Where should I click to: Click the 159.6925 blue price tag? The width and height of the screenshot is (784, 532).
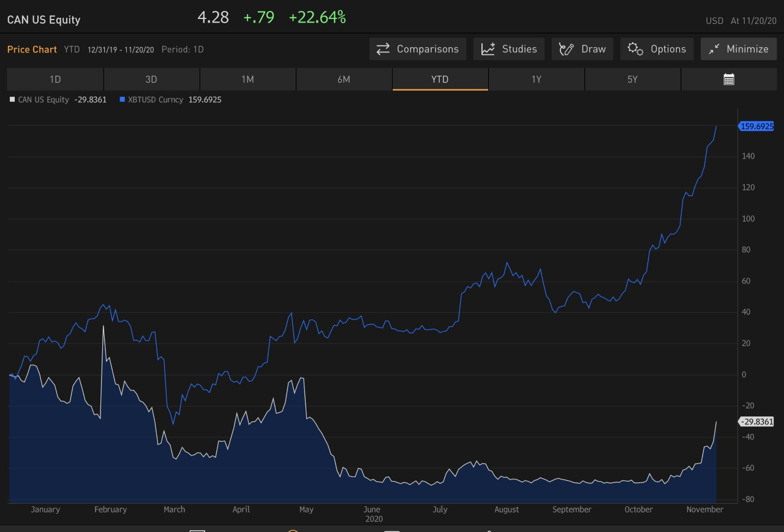pyautogui.click(x=756, y=127)
